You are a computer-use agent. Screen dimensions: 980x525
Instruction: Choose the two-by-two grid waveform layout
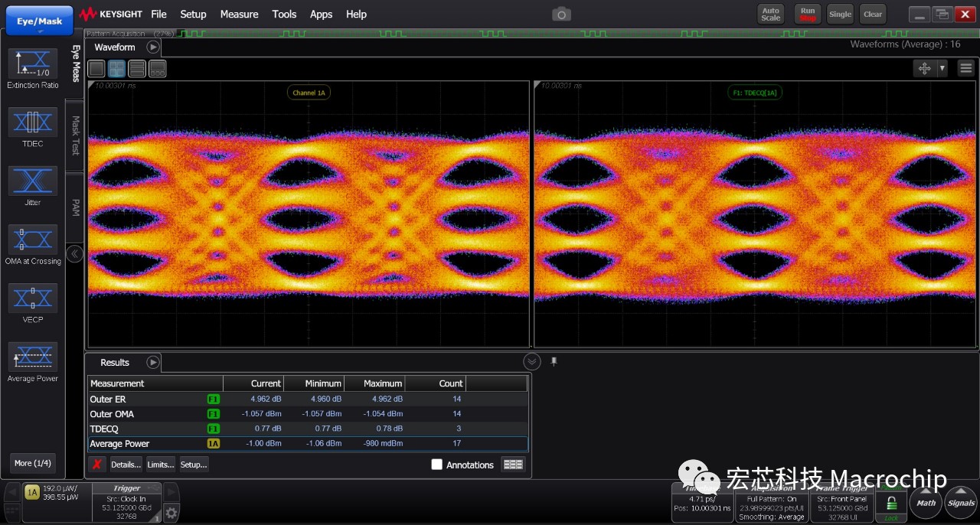(116, 69)
